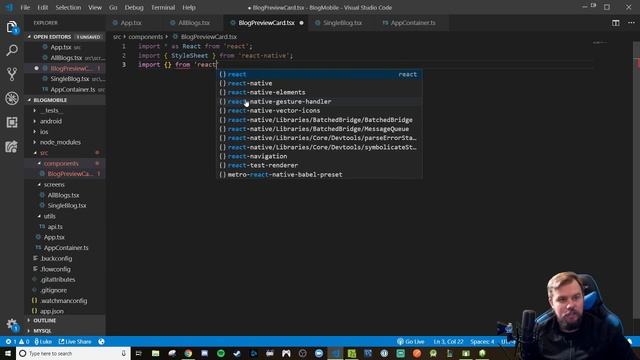Select 'react-native' autocomplete suggestion

(319, 83)
